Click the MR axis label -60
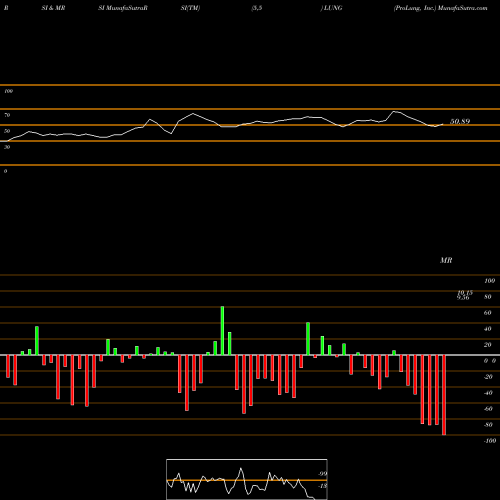 [488, 409]
